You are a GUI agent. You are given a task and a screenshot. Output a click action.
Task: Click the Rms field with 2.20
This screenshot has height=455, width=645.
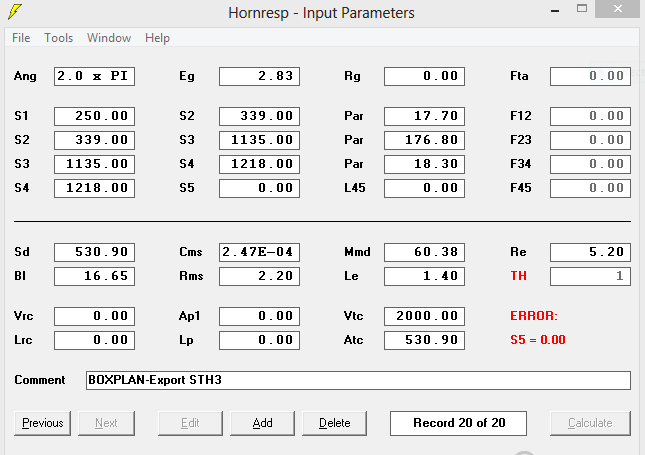point(260,276)
